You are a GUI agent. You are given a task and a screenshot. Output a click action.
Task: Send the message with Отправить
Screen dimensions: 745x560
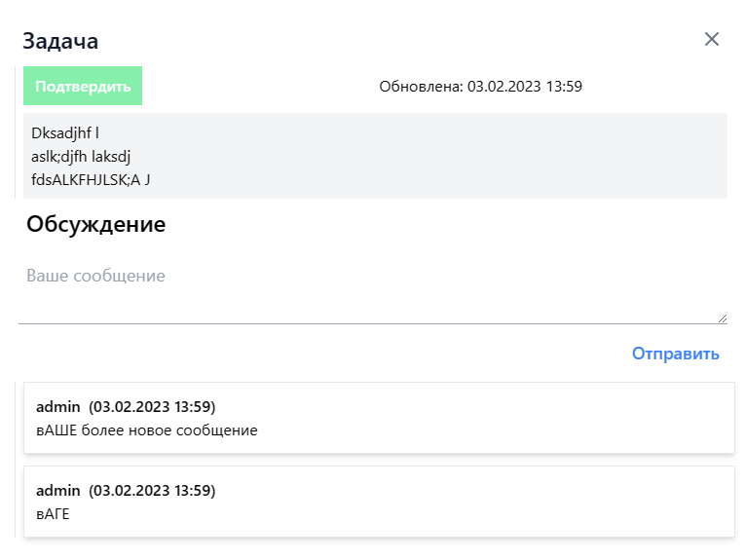pyautogui.click(x=675, y=354)
